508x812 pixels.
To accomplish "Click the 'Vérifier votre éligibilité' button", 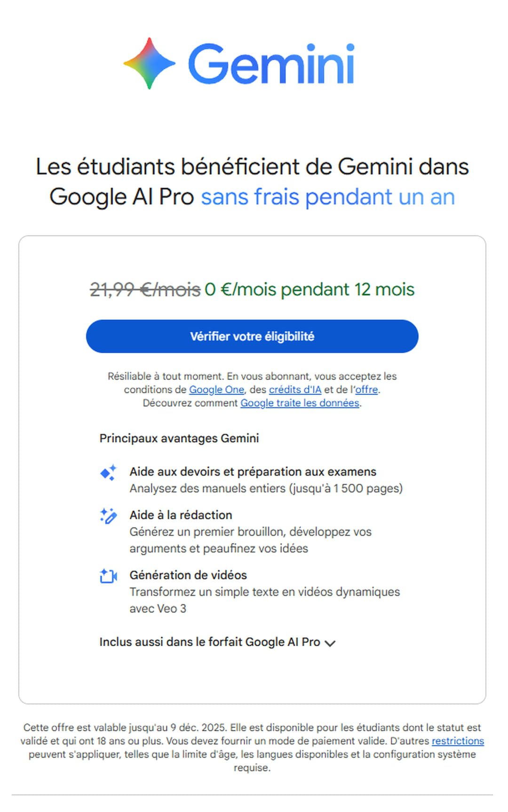I will pos(252,336).
